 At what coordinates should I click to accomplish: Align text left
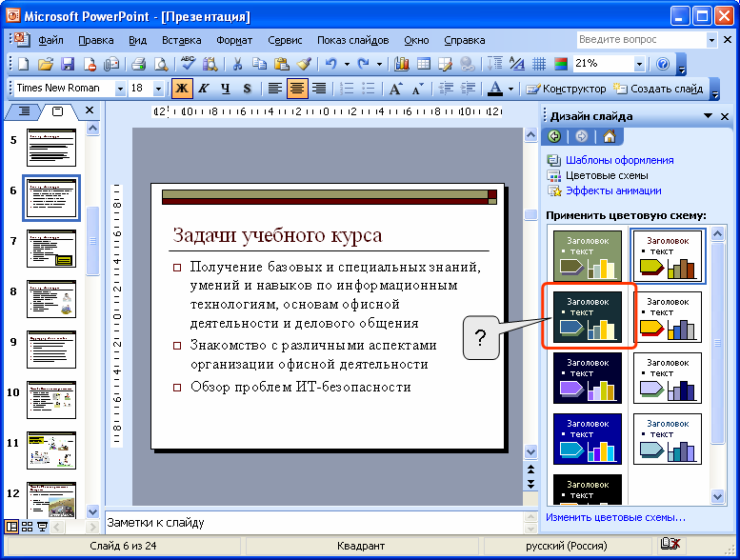(x=275, y=89)
